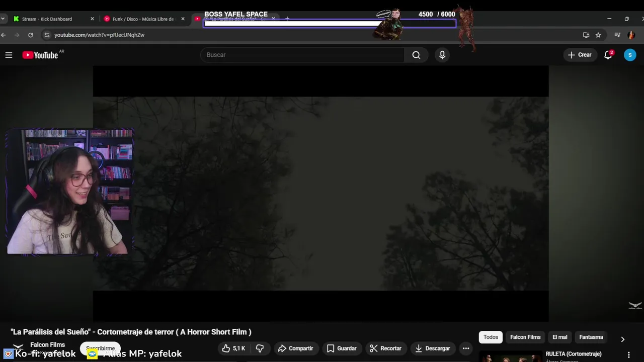This screenshot has width=644, height=362.
Task: Click the video player area
Action: [320, 194]
